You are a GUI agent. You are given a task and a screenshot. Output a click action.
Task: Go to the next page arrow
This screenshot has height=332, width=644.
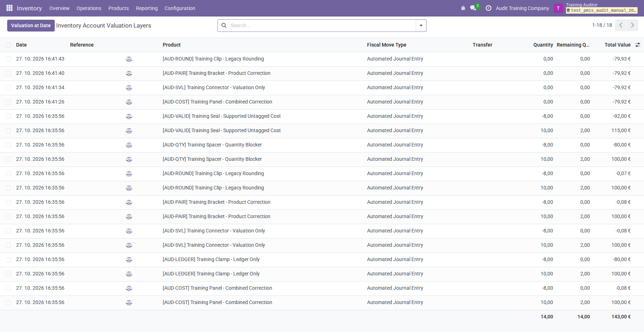(633, 25)
